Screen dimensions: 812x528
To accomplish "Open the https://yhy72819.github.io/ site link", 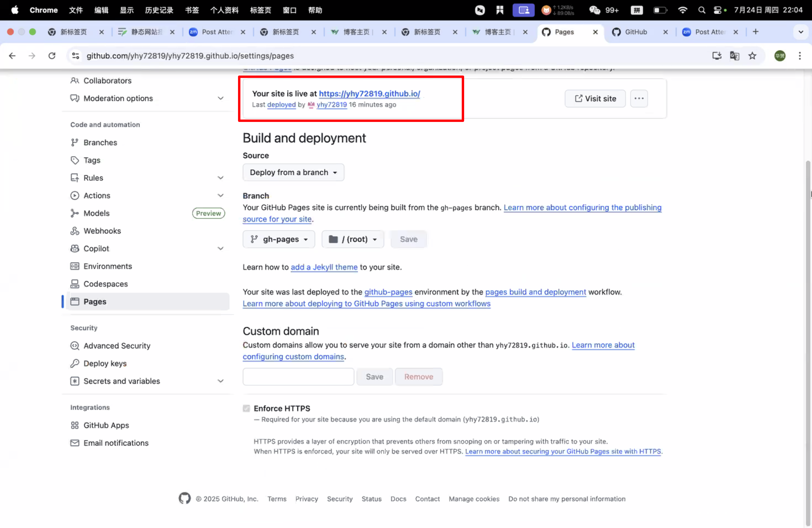I will tap(370, 93).
